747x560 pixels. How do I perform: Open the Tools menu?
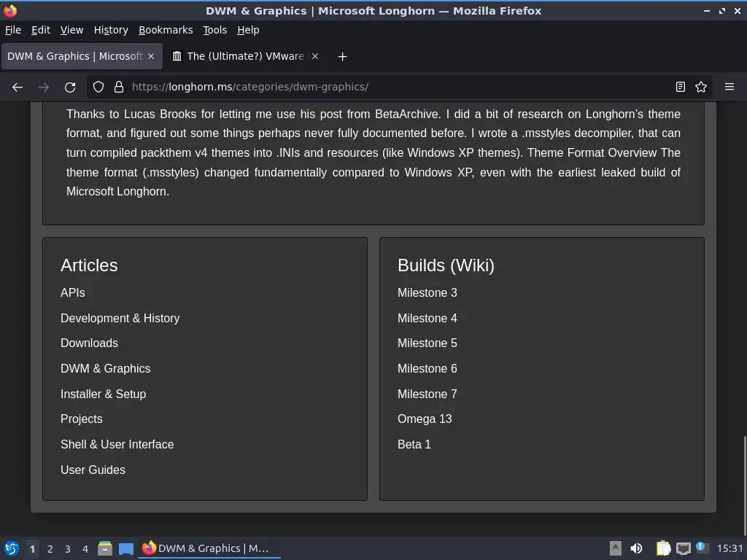click(x=215, y=30)
